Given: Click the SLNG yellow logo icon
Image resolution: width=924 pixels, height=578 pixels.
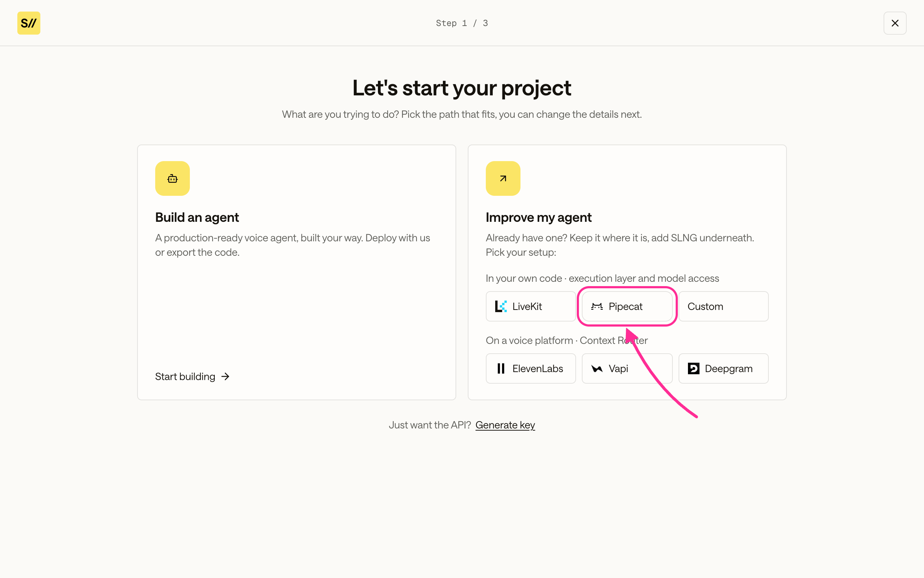Looking at the screenshot, I should tap(29, 23).
